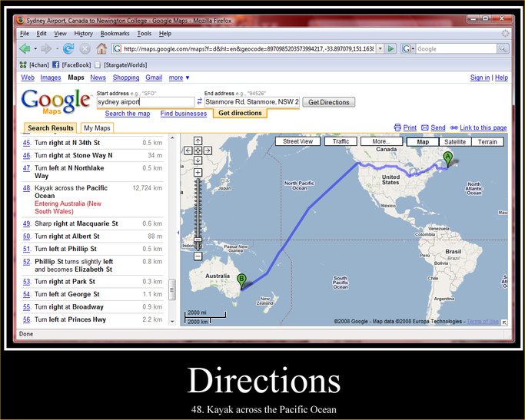Switch map view to Satellite
The height and width of the screenshot is (420, 525).
click(454, 141)
